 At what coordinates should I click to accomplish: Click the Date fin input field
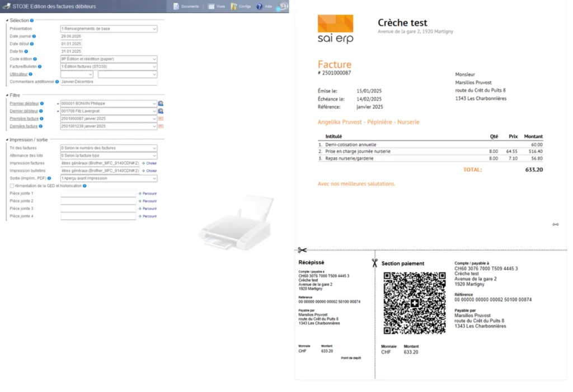(71, 51)
